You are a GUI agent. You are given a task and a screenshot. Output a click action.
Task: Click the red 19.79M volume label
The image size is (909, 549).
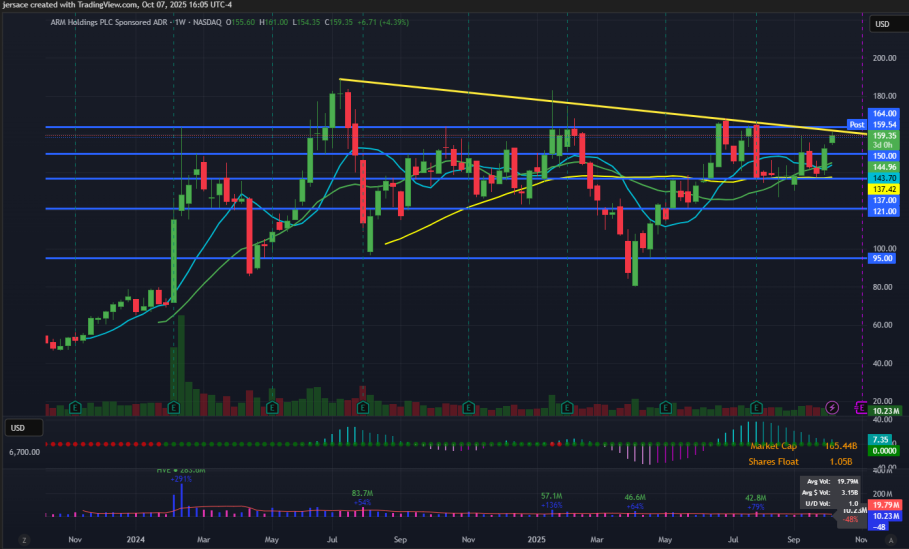coord(885,505)
